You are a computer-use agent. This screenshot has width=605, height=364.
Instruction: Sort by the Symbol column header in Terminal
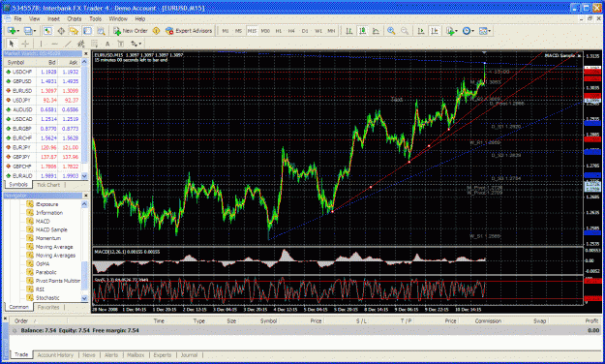(x=268, y=320)
